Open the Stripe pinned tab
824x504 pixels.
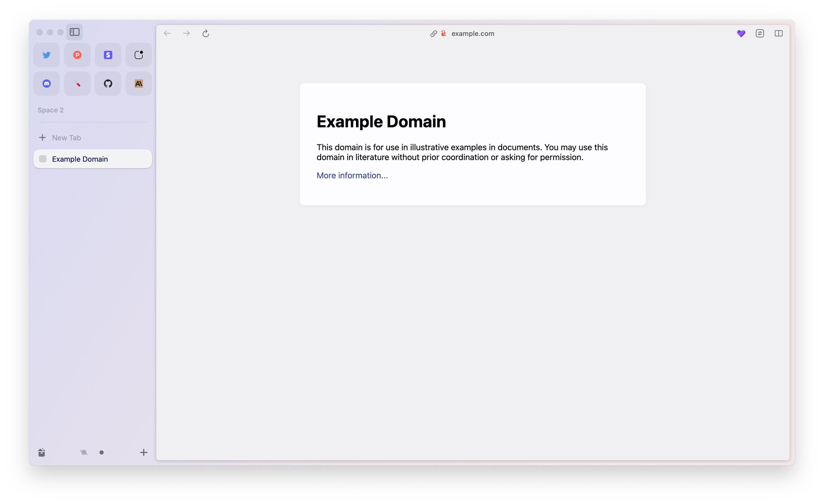107,55
